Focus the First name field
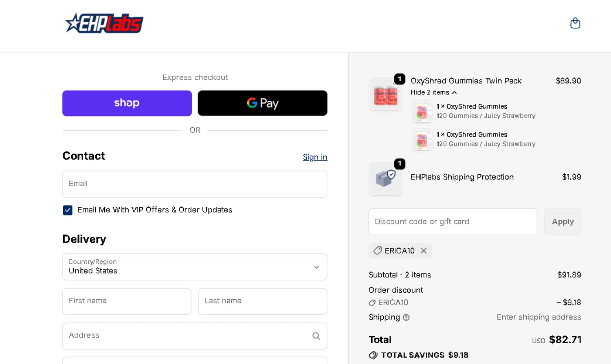The height and width of the screenshot is (364, 611). [x=127, y=301]
